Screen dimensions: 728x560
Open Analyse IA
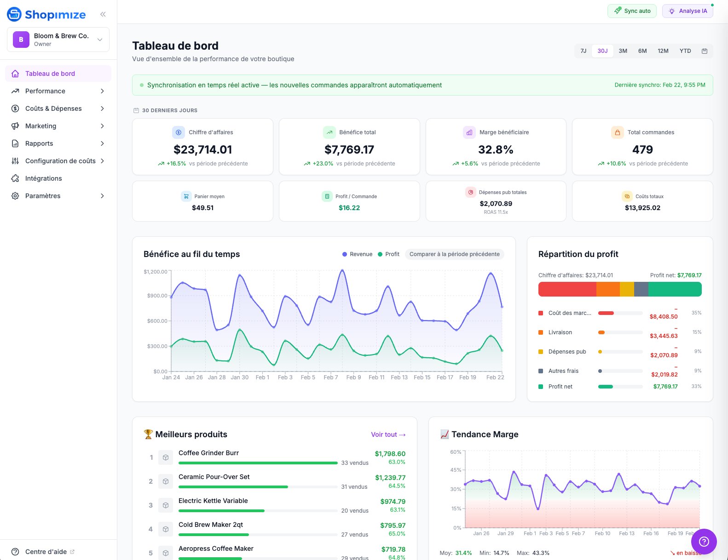coord(688,11)
